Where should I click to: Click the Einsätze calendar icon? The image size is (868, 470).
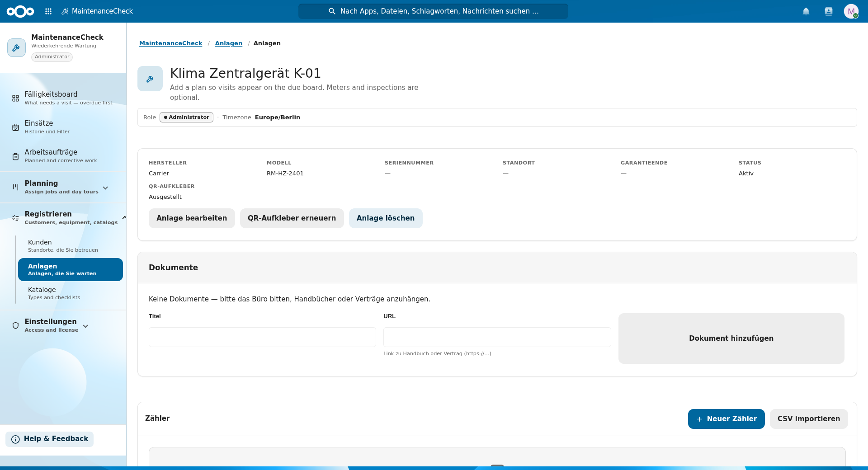[x=15, y=127]
